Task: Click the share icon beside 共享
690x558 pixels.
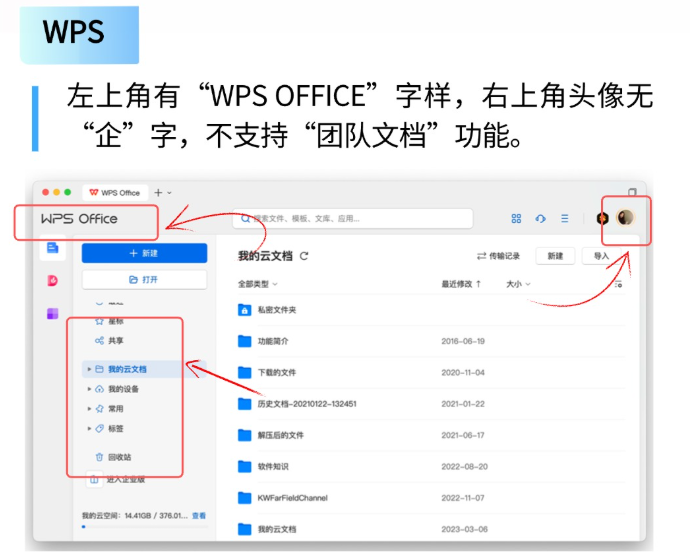Action: click(99, 341)
